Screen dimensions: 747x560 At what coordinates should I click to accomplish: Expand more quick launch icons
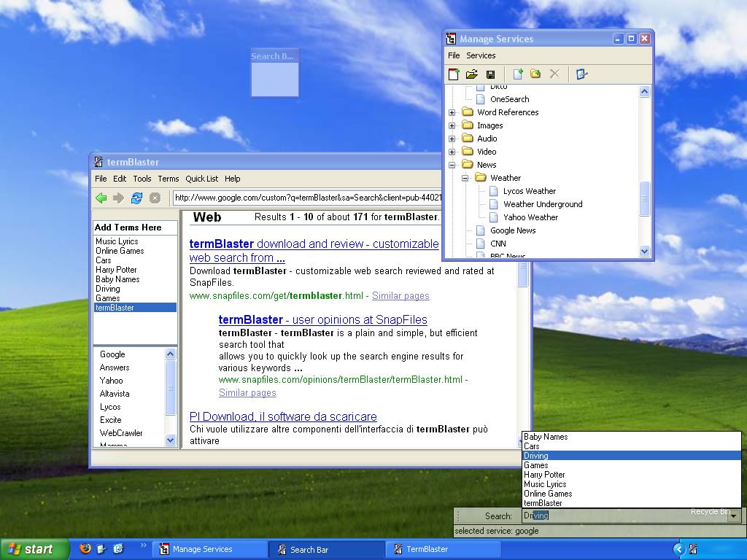pos(144,545)
